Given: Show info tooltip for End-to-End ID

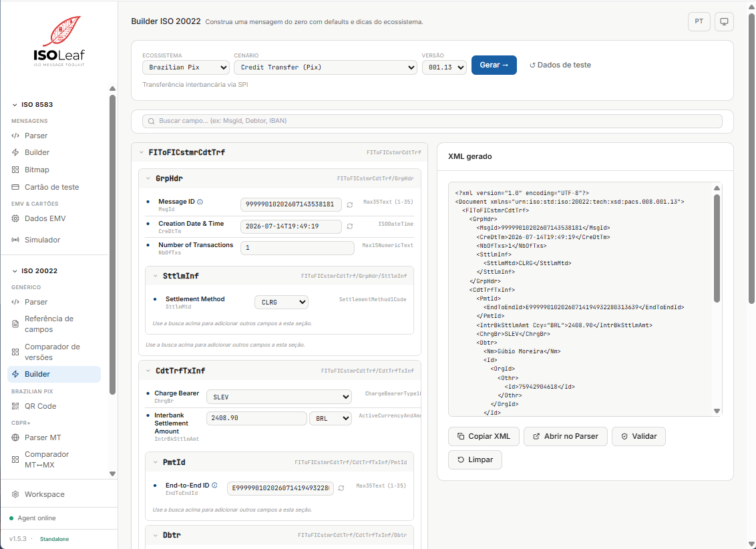Looking at the screenshot, I should 214,486.
